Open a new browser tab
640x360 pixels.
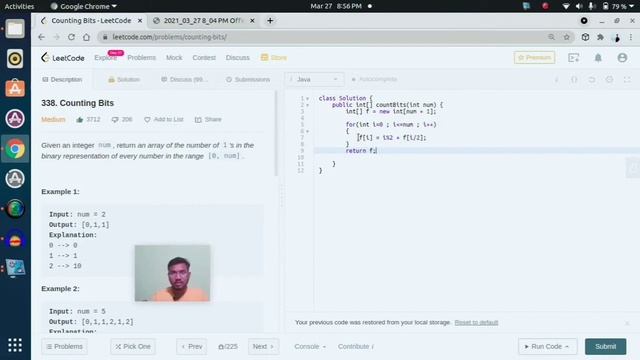(x=270, y=21)
